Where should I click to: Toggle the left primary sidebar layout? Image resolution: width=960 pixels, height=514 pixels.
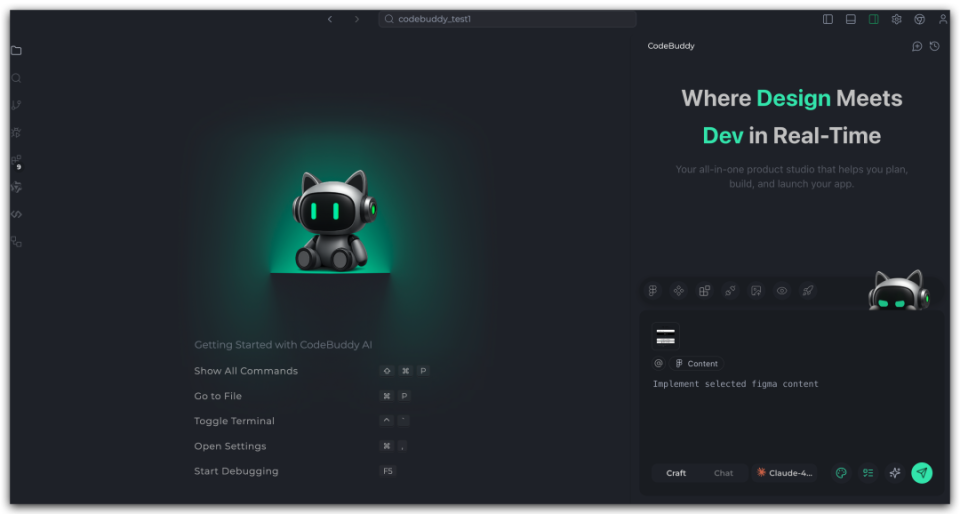(828, 19)
